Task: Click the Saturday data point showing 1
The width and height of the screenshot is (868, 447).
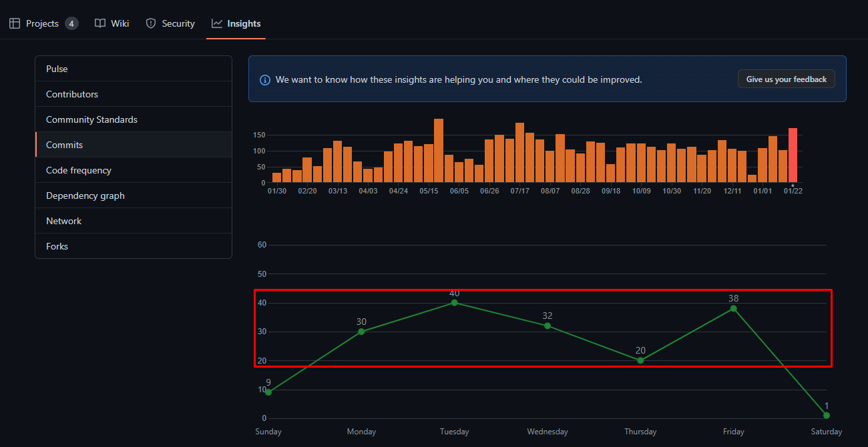Action: 826,416
